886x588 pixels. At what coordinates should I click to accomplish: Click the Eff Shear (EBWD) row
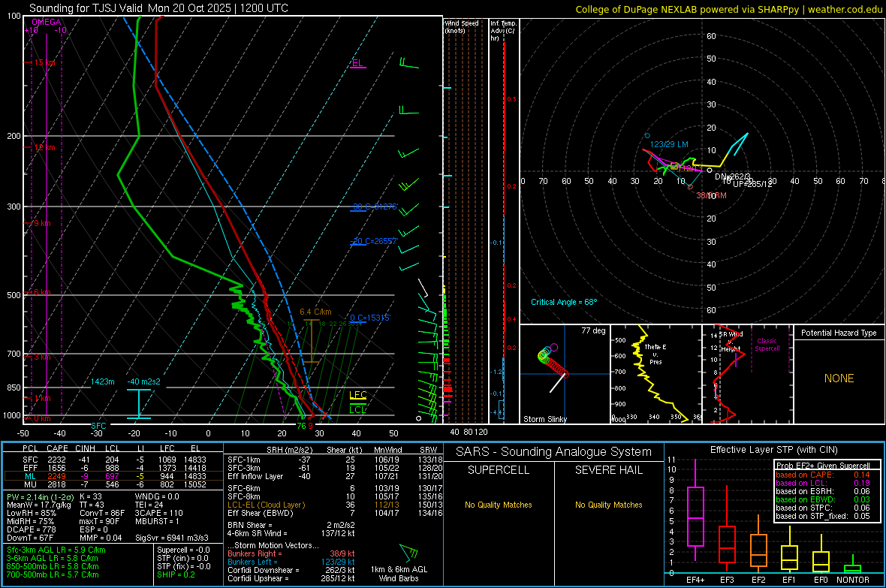pos(335,513)
